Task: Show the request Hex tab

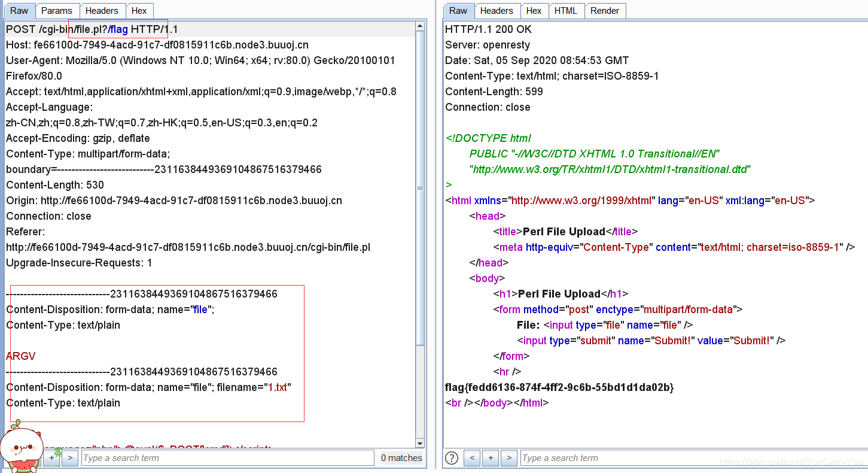Action: (x=139, y=11)
